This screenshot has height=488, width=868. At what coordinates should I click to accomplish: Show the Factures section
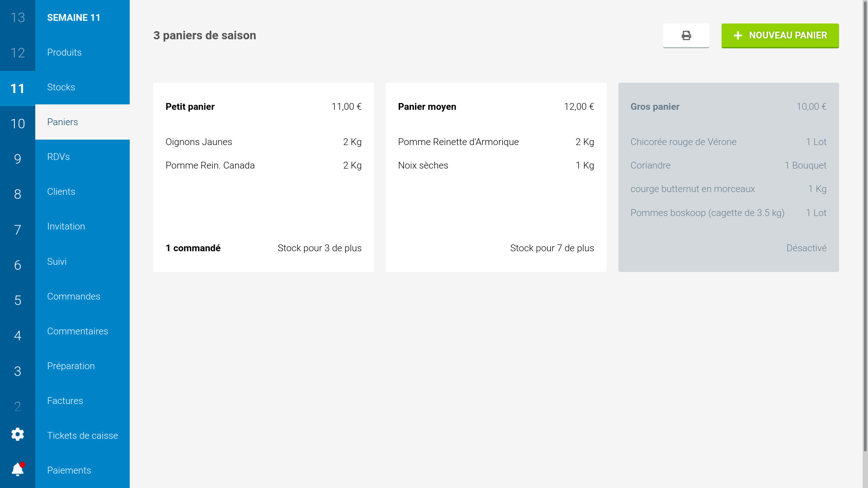click(65, 401)
